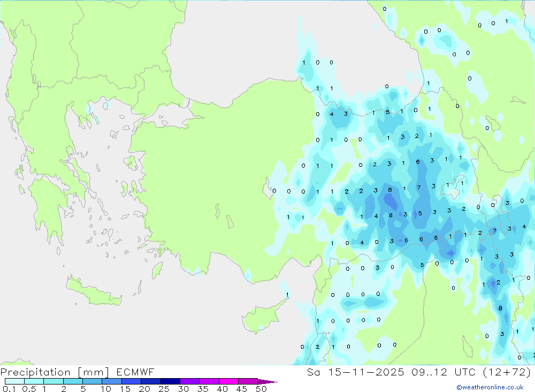This screenshot has height=392, width=535.
Task: Click the '25' legend scale label
Action: click(164, 389)
